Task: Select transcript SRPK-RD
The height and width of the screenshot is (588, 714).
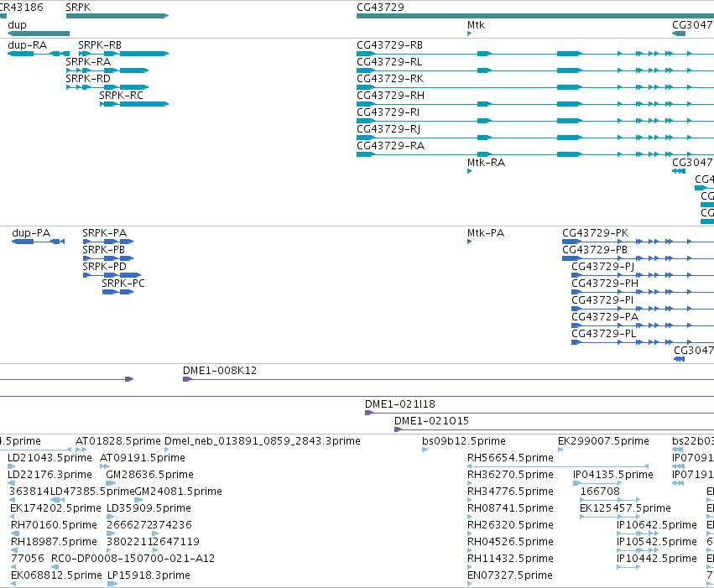Action: pos(88,79)
